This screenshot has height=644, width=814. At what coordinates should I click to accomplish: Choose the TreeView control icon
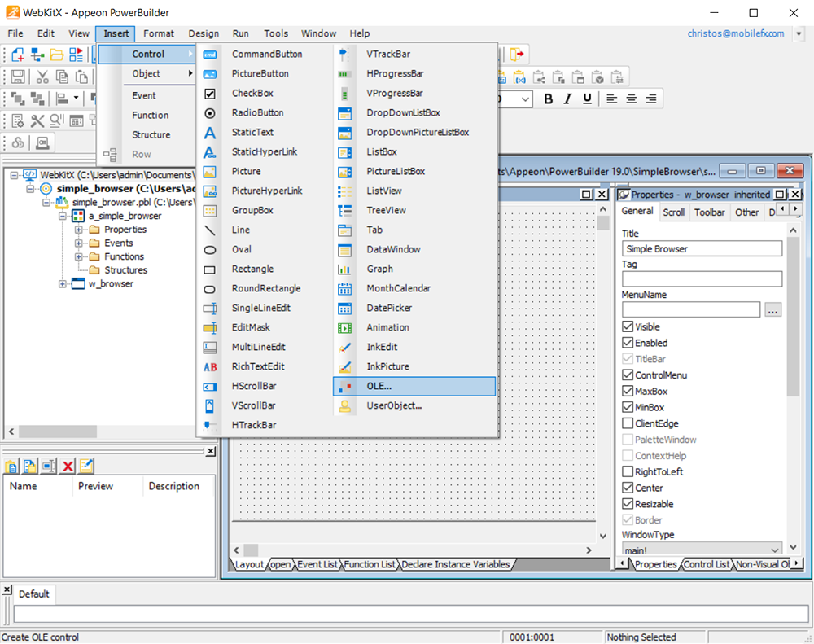coord(344,211)
